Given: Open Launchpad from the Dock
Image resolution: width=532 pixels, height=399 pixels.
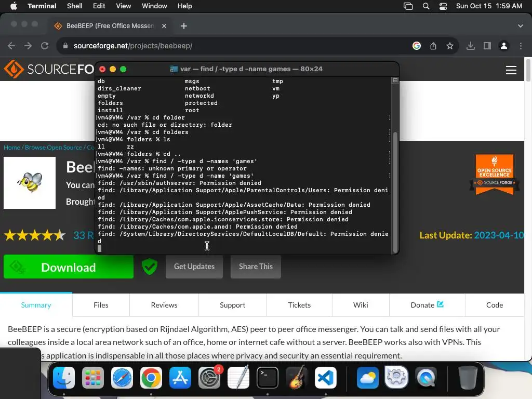Looking at the screenshot, I should coord(93,378).
